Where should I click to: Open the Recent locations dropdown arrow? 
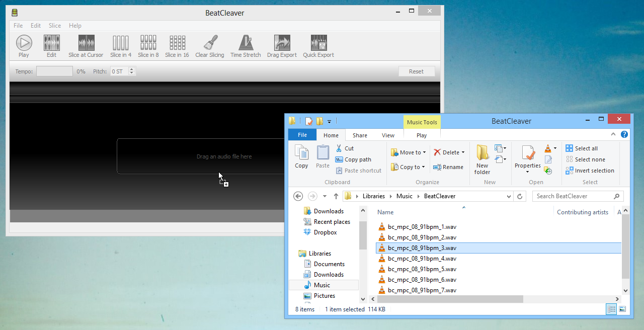point(325,196)
